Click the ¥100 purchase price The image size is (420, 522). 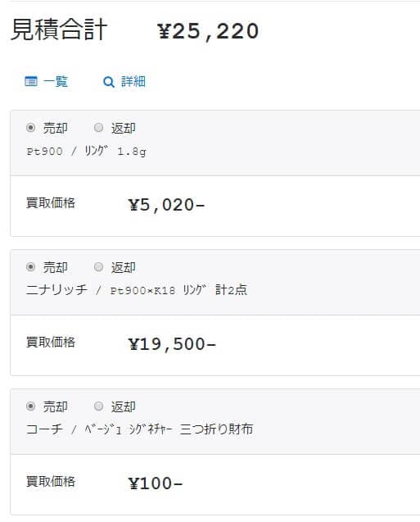tap(156, 483)
